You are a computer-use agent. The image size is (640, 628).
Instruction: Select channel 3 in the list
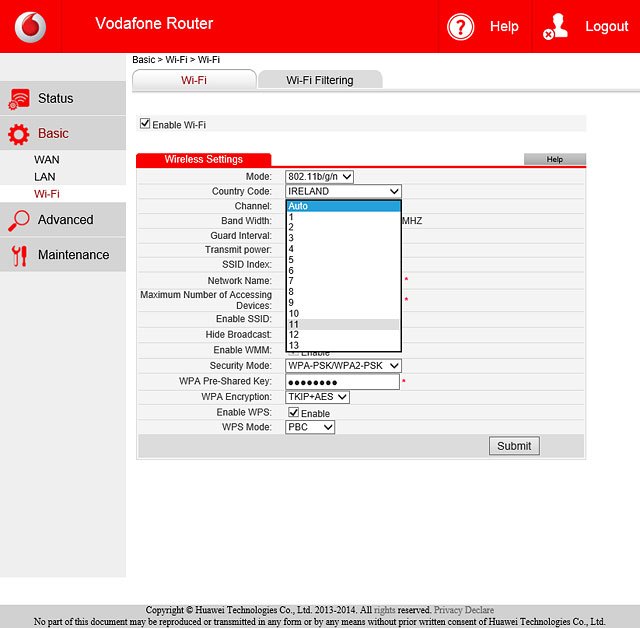343,238
